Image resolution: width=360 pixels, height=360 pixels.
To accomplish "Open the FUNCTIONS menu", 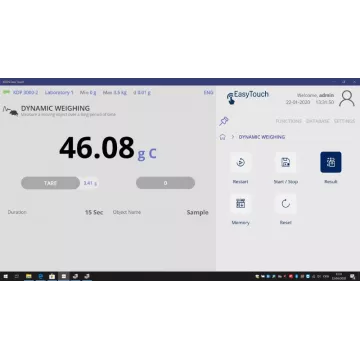I will point(289,121).
